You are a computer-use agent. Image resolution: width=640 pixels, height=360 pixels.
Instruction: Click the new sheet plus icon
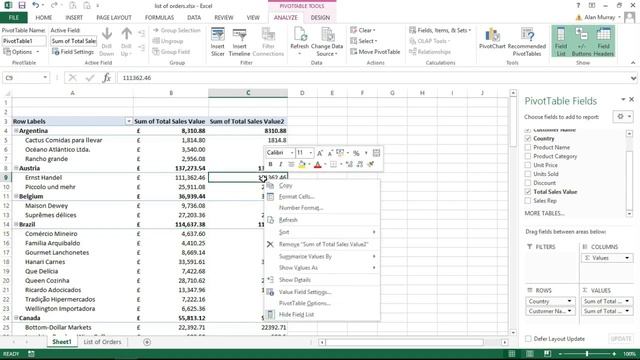pyautogui.click(x=147, y=342)
